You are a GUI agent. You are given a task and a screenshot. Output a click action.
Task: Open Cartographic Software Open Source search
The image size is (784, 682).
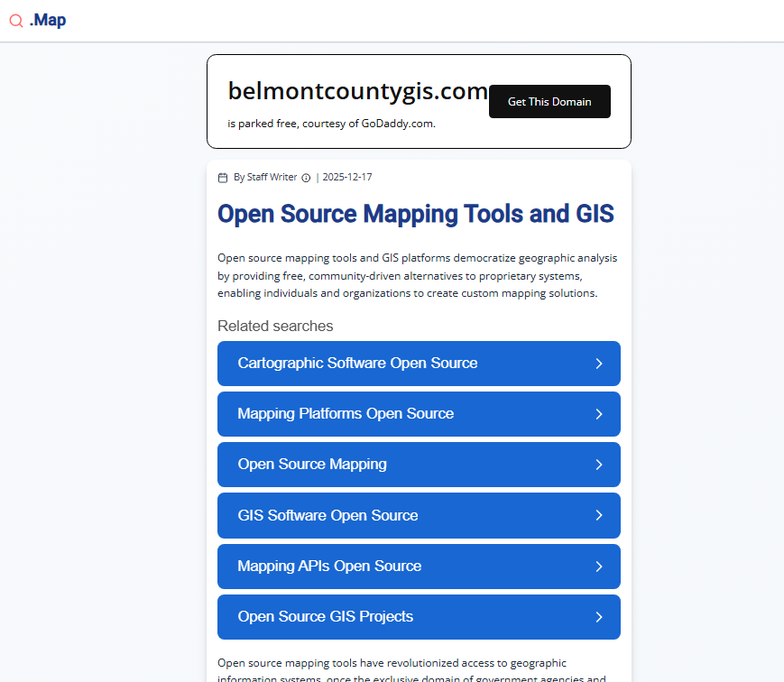point(357,364)
